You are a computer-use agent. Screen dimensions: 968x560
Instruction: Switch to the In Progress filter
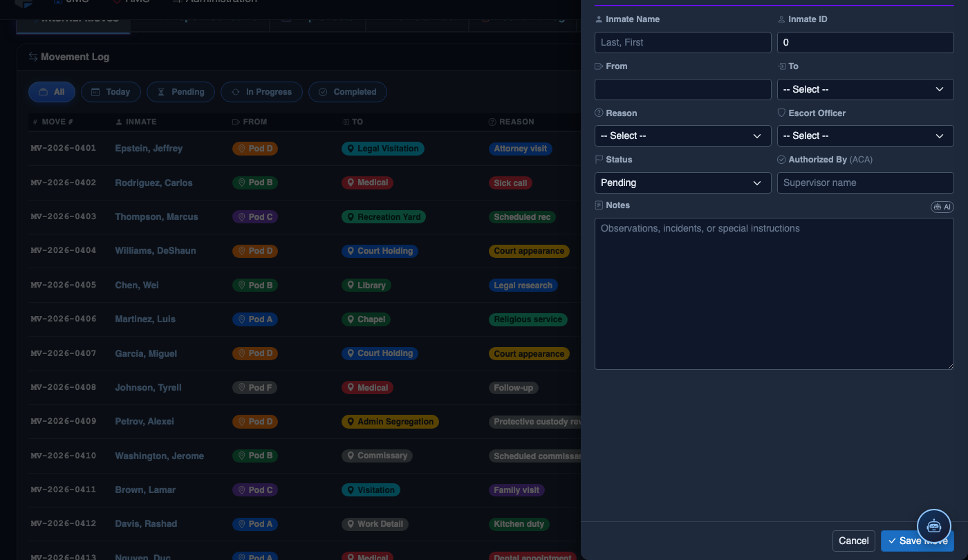[x=261, y=92]
